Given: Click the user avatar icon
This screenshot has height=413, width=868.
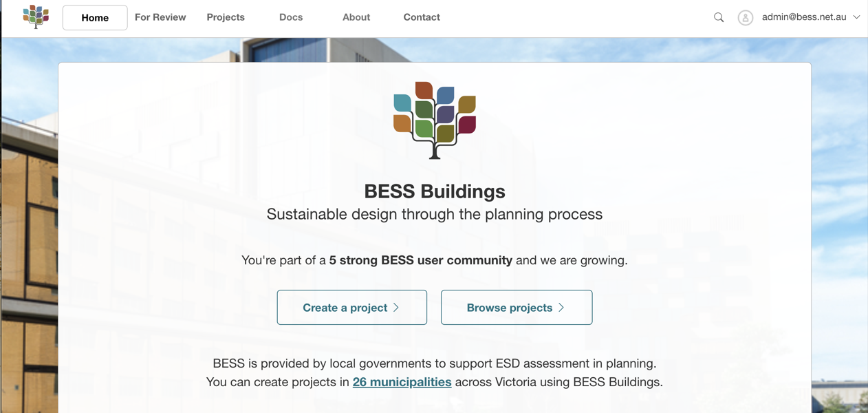Looking at the screenshot, I should [x=745, y=18].
